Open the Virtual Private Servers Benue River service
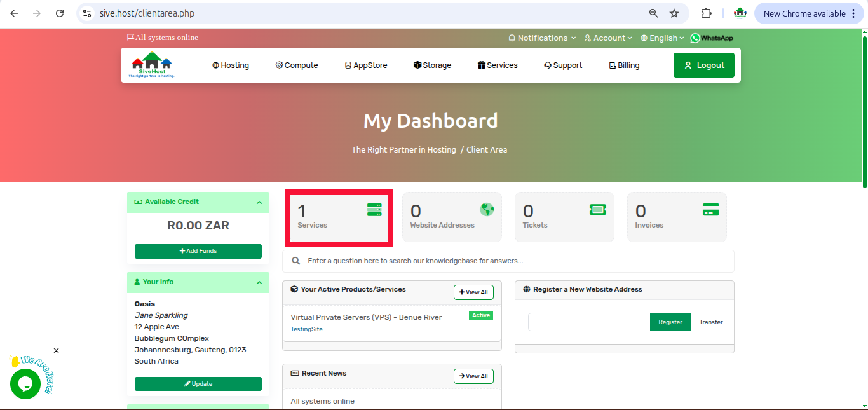The width and height of the screenshot is (868, 410). (x=366, y=317)
